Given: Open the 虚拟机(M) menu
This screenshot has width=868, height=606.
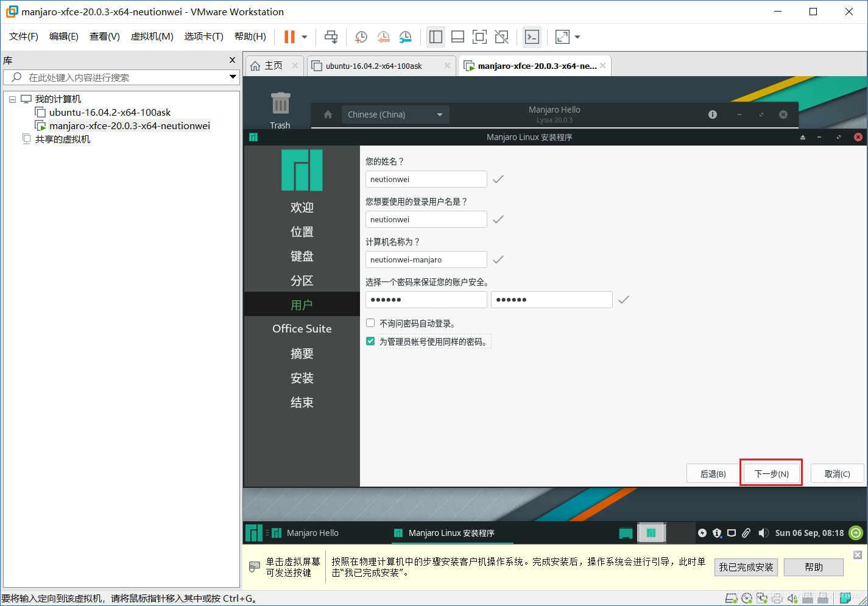Looking at the screenshot, I should pos(152,37).
